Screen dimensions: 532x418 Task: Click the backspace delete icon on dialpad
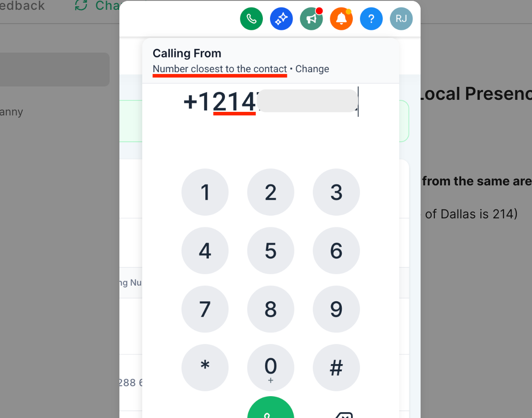(x=344, y=415)
